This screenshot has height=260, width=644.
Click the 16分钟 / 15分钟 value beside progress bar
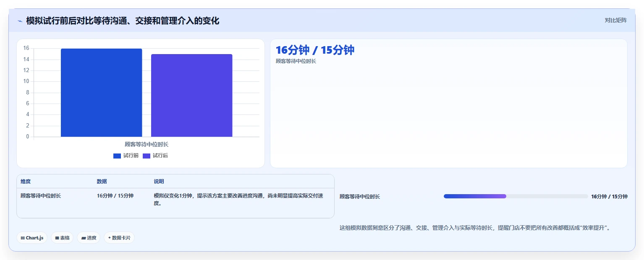click(x=609, y=197)
